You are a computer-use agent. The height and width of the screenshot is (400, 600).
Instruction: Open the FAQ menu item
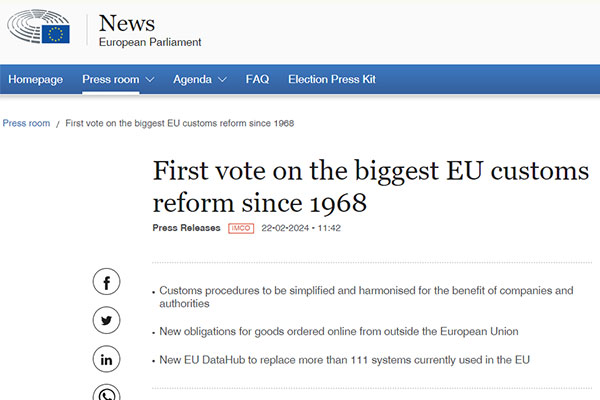tap(257, 79)
